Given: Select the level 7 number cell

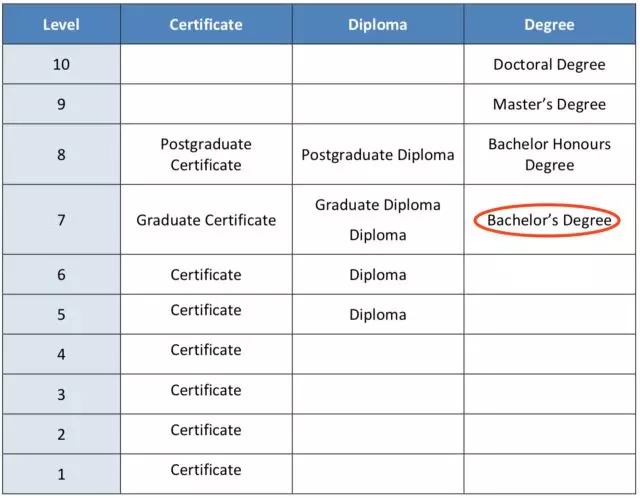Looking at the screenshot, I should (x=61, y=220).
